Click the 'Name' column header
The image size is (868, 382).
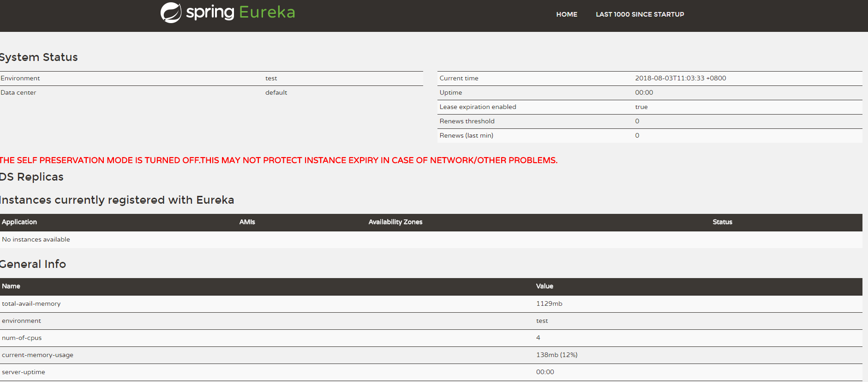click(x=11, y=286)
